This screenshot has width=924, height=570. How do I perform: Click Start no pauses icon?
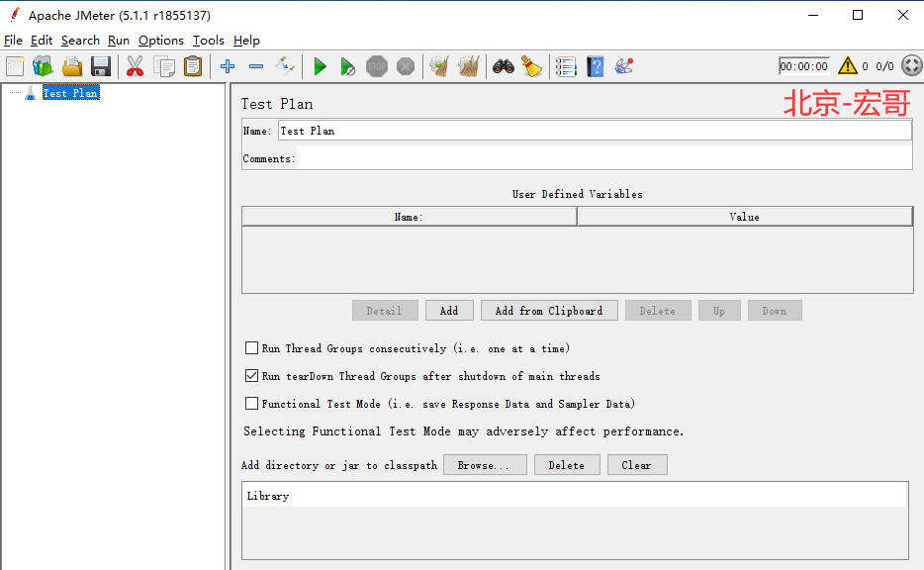(x=347, y=66)
